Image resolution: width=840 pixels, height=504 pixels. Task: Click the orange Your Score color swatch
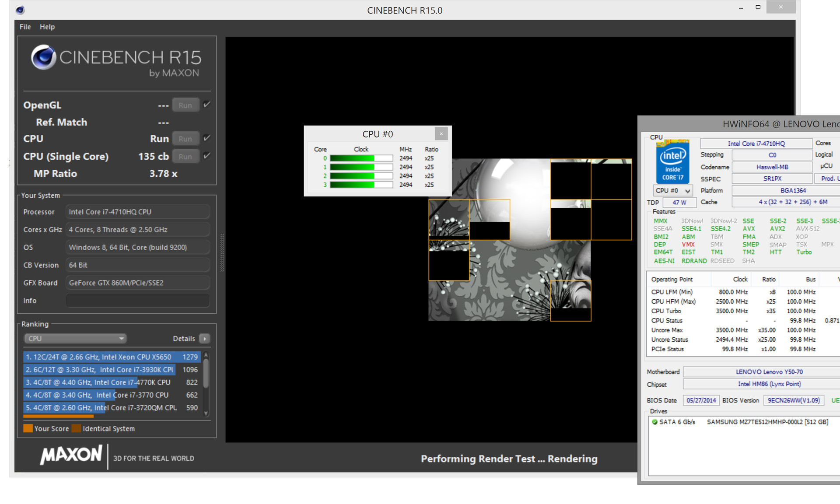[28, 428]
